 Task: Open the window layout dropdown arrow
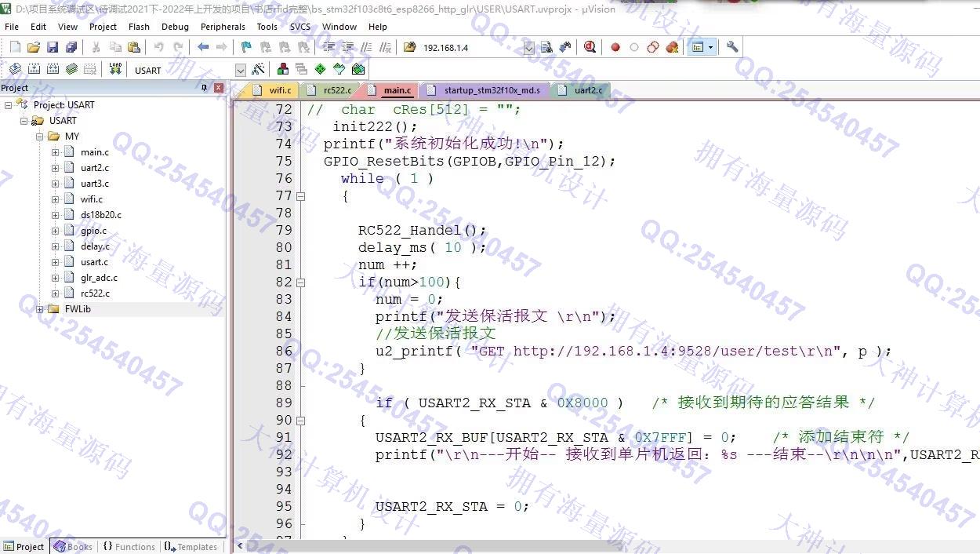[710, 47]
